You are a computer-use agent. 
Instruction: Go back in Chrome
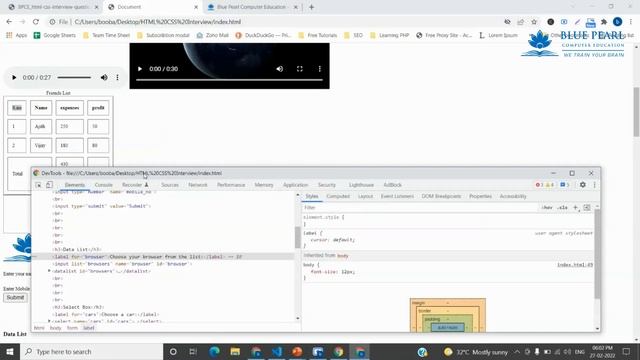click(x=9, y=22)
